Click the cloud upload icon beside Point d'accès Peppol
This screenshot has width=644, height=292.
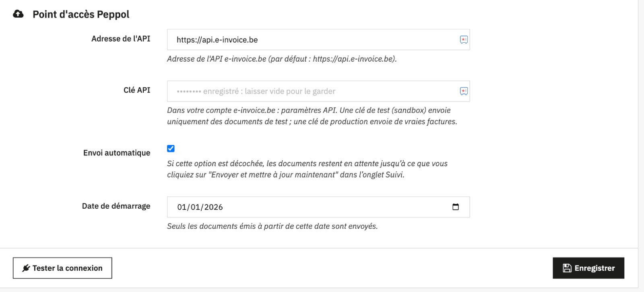(18, 14)
